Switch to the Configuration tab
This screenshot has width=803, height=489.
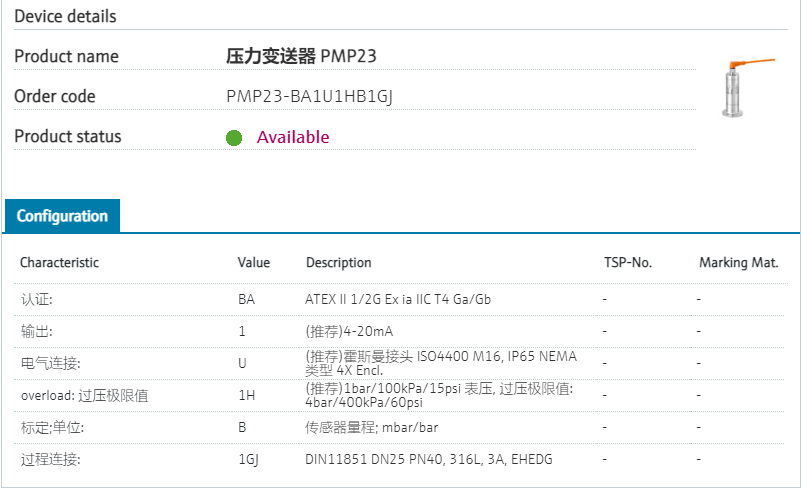pos(62,216)
